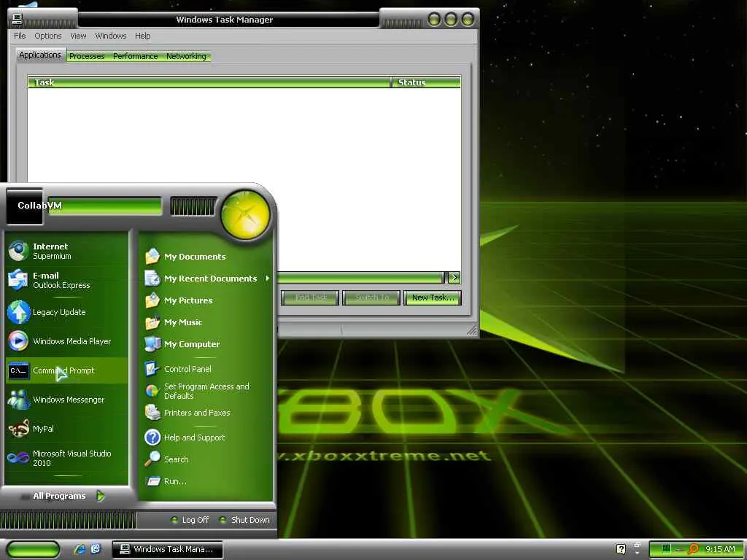Image resolution: width=747 pixels, height=560 pixels.
Task: Open the MyPal raccoon icon
Action: (x=18, y=429)
